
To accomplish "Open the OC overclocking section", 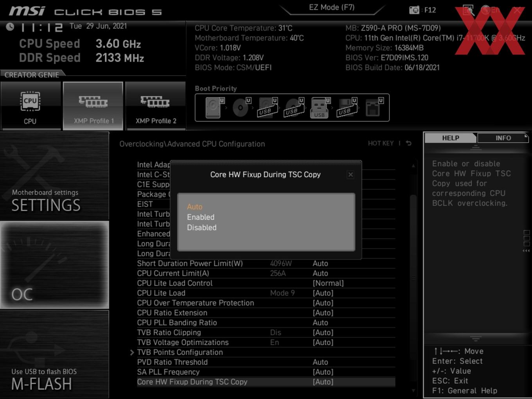I will pos(54,265).
